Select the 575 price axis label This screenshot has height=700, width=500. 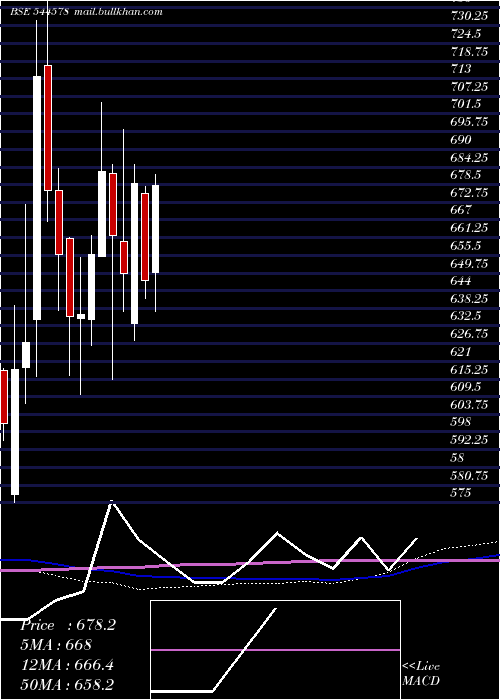[x=461, y=493]
